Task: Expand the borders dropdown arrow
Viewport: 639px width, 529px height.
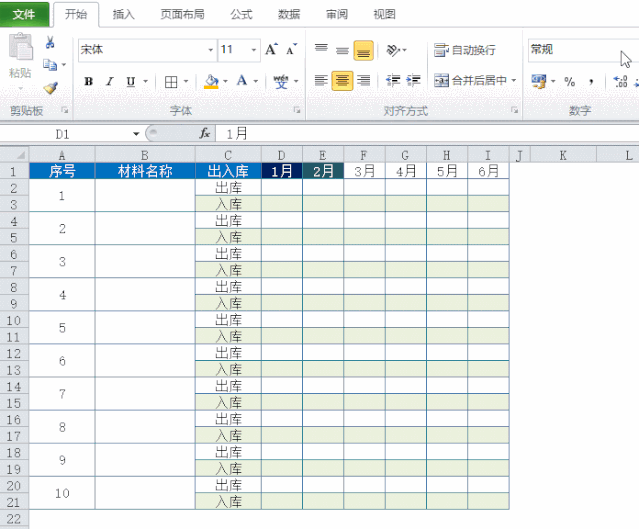Action: pos(186,82)
